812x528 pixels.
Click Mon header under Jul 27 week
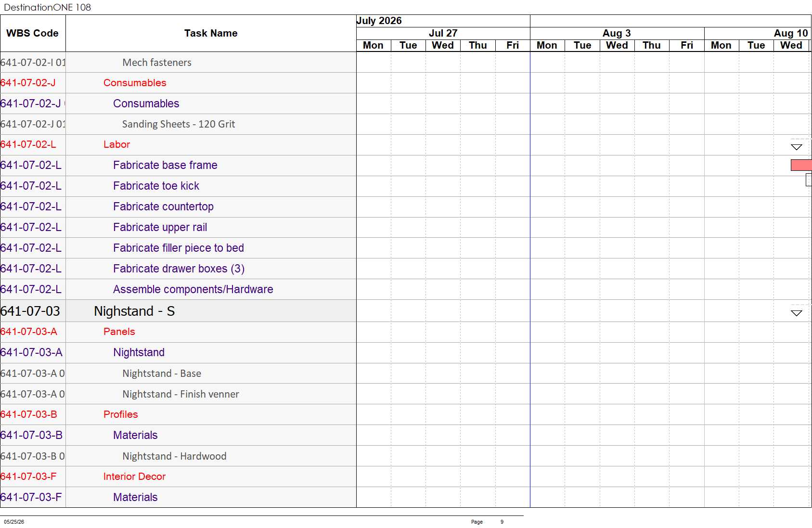(374, 45)
